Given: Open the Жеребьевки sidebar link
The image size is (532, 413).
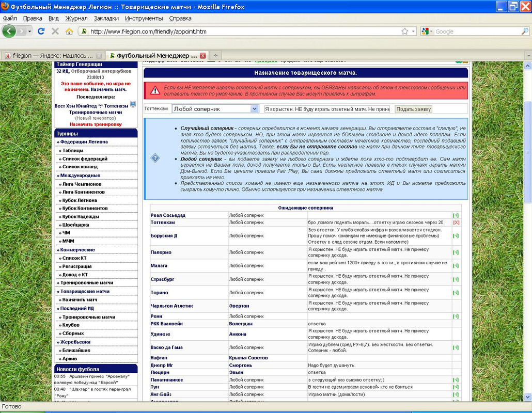Looking at the screenshot, I should click(x=75, y=342).
